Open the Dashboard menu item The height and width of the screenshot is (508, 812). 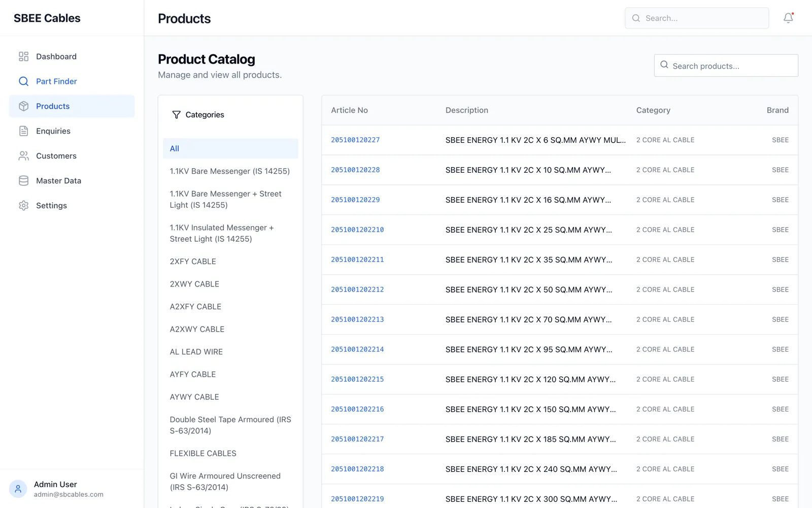[x=72, y=56]
